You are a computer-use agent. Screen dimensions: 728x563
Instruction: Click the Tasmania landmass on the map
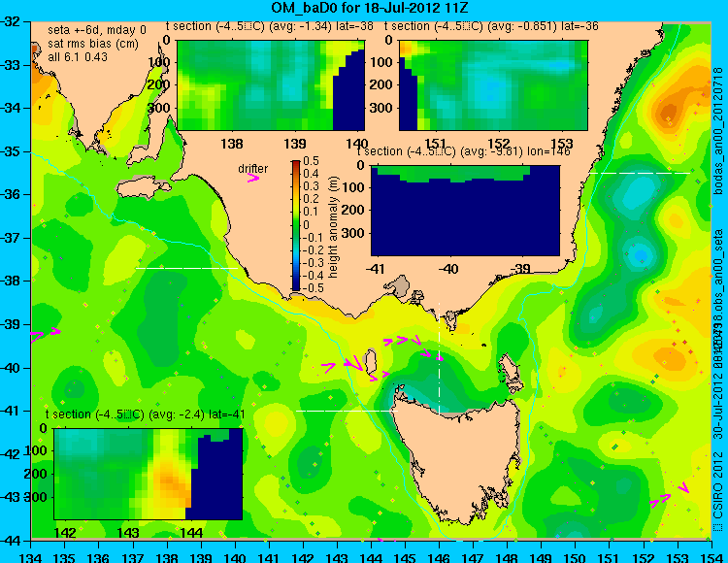460,459
